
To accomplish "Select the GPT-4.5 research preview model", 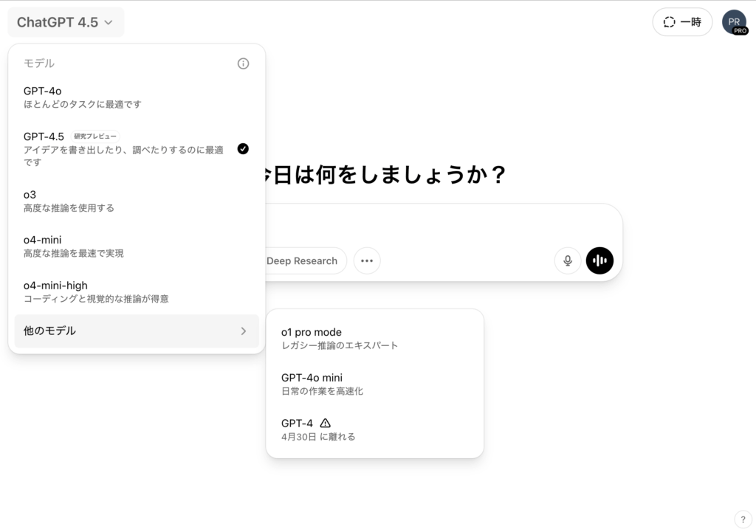I will click(137, 149).
